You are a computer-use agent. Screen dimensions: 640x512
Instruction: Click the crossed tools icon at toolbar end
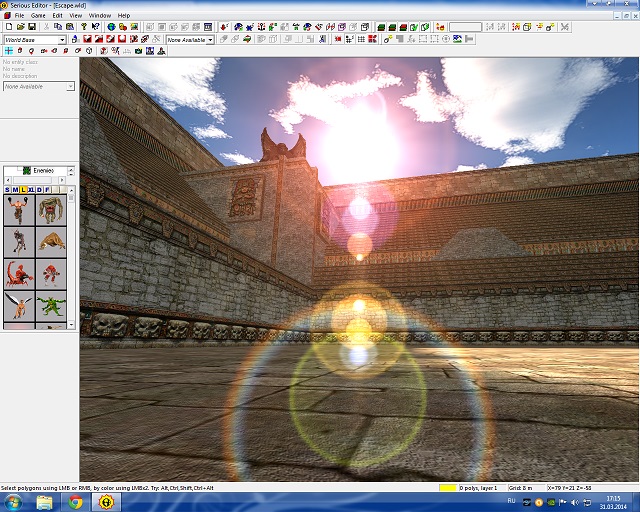point(564,27)
